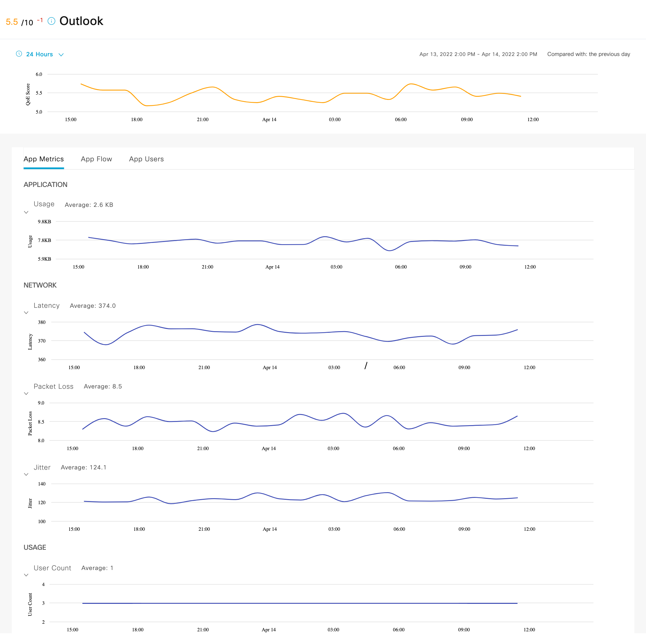Open the 24 Hours time range dropdown

pyautogui.click(x=40, y=54)
